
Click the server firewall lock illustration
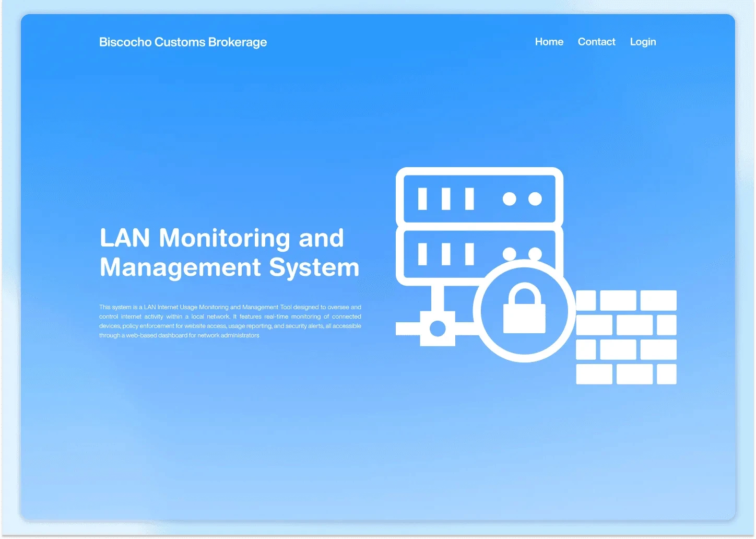(x=536, y=276)
